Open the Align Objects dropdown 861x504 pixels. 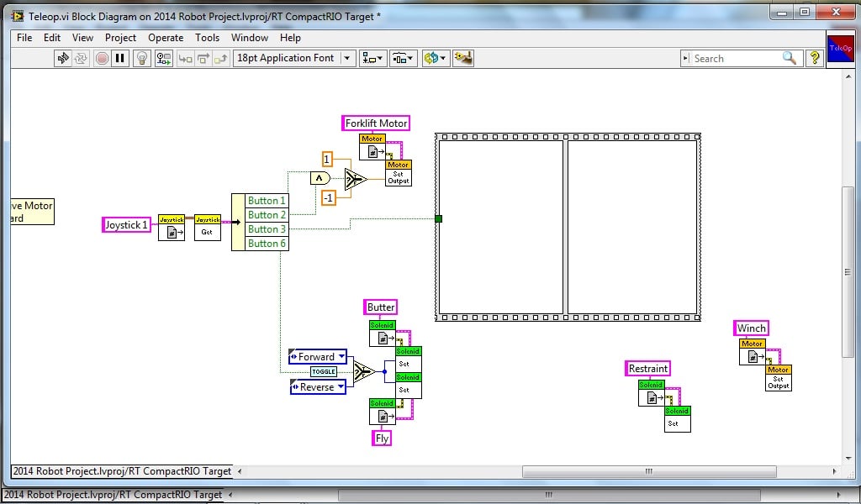tap(372, 58)
